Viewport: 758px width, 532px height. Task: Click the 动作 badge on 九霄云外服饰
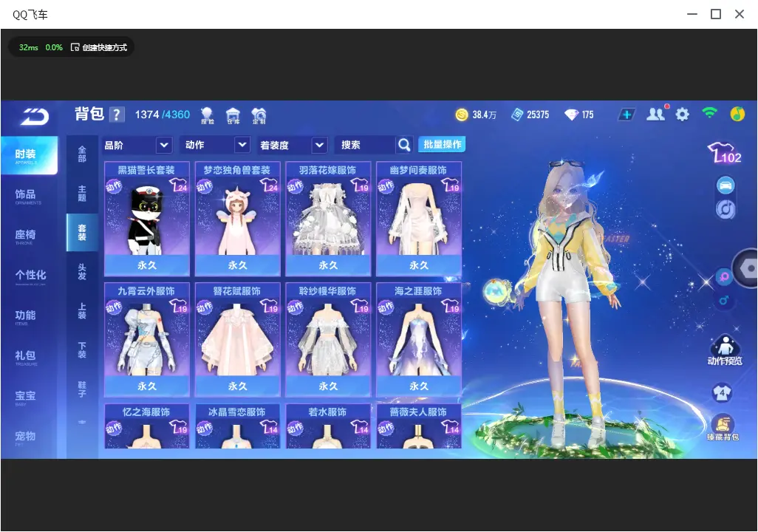[x=114, y=307]
